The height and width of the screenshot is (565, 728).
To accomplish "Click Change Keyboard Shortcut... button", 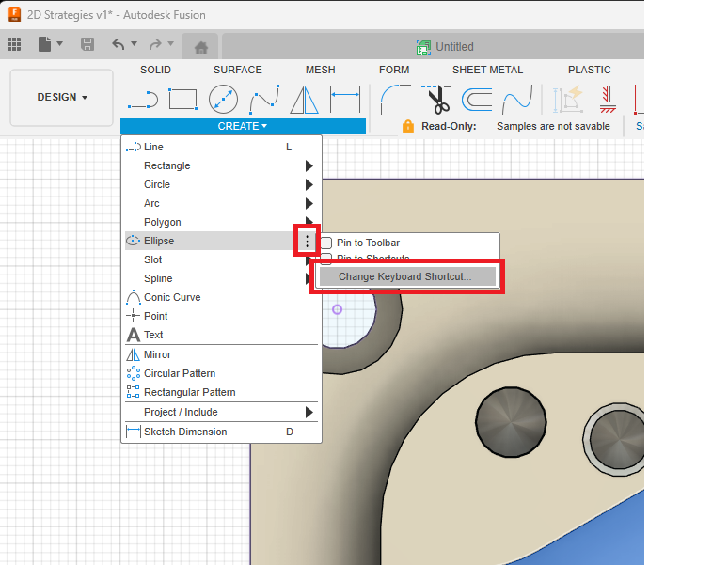I will (x=407, y=276).
